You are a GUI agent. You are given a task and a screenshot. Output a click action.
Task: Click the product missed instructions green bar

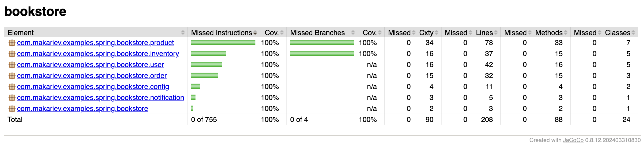[x=223, y=42]
